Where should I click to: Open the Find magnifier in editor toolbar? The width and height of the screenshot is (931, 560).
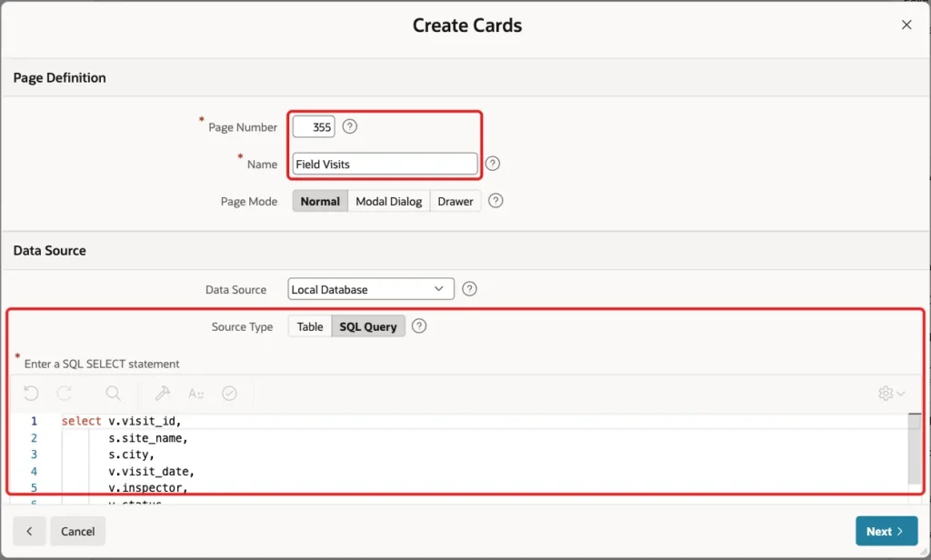[113, 393]
